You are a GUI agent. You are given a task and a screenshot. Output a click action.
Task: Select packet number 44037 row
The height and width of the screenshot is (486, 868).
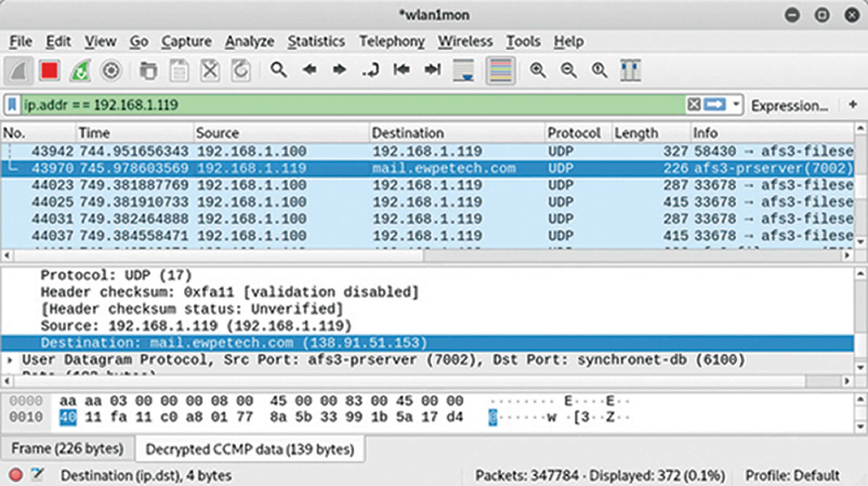point(427,236)
